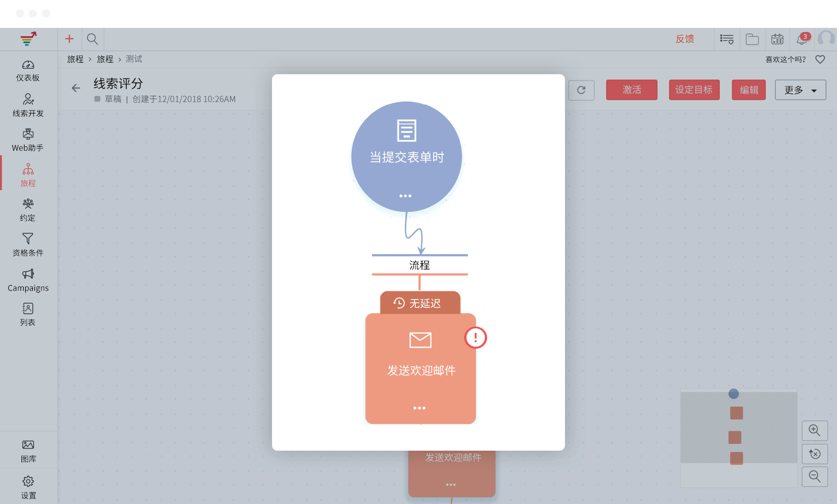The width and height of the screenshot is (837, 504).
Task: Go back with the left arrow
Action: (x=76, y=88)
